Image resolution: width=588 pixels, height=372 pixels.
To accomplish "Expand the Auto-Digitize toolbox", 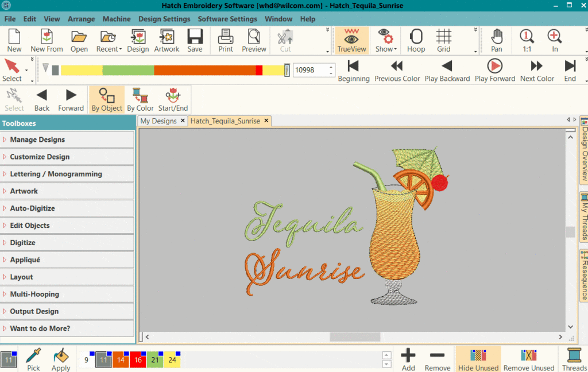I will [32, 208].
